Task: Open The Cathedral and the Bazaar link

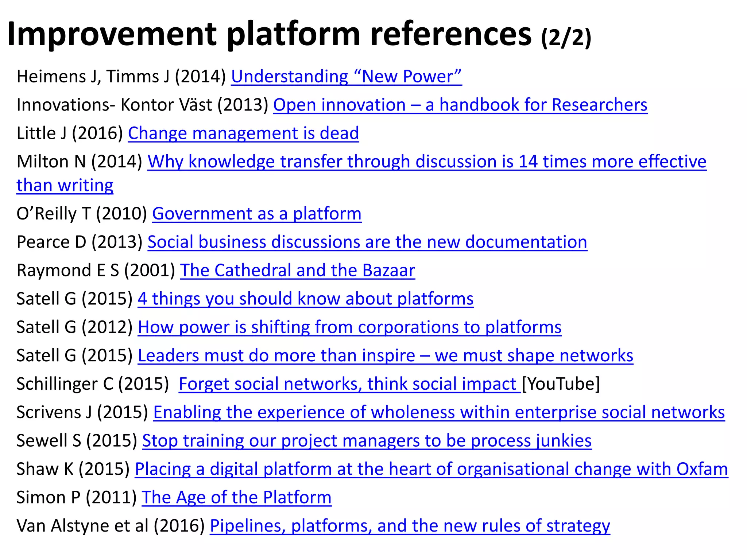Action: coord(298,271)
